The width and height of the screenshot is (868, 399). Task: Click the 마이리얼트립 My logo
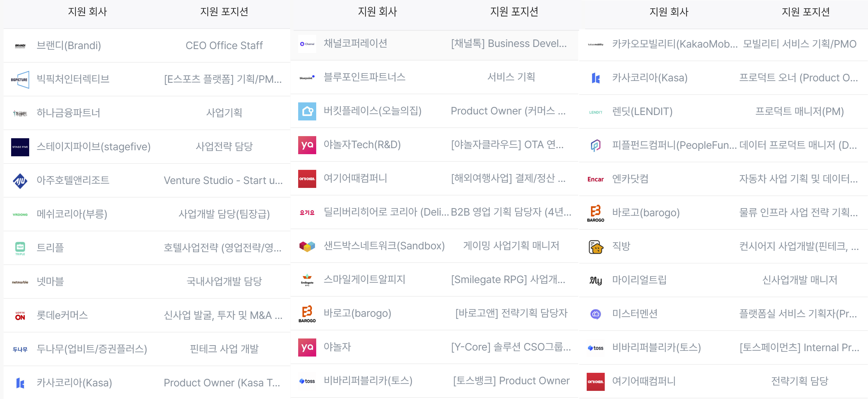[595, 281]
